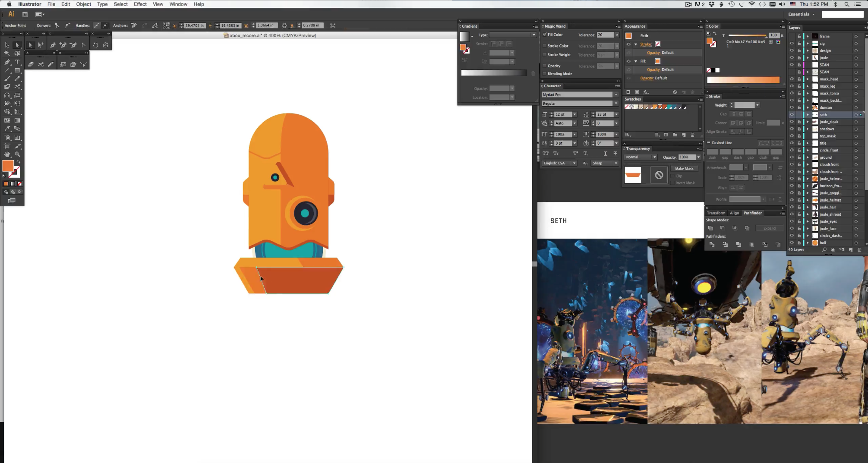Expand the shadows layer
Screen dimensions: 868x463
coord(808,129)
